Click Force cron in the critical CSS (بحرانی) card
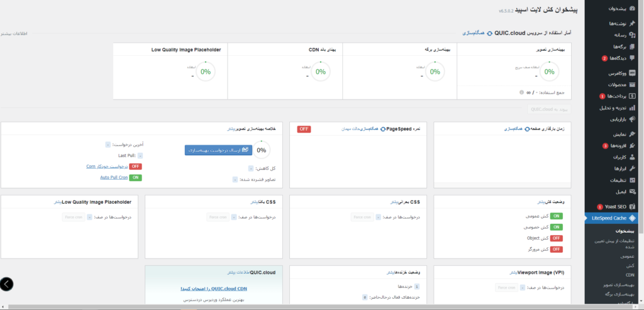Viewport: 644px width, 310px height. (x=363, y=217)
